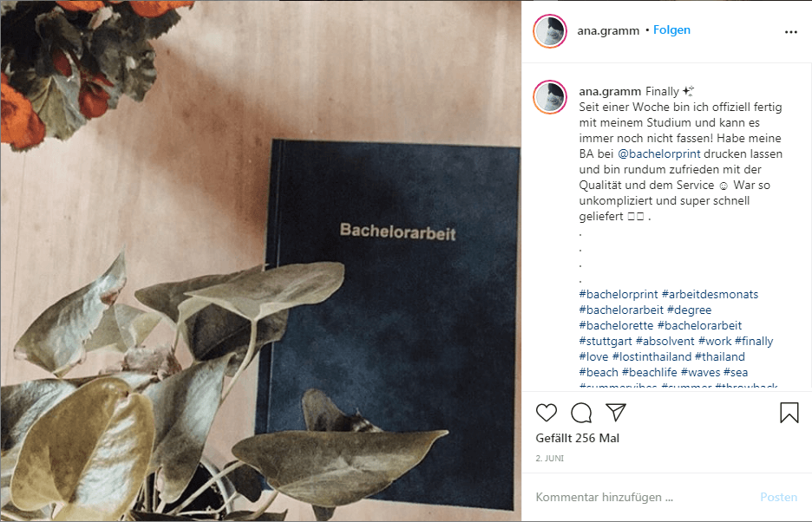This screenshot has height=522, width=812.
Task: Click the 2. JUNI post date
Action: 549,459
